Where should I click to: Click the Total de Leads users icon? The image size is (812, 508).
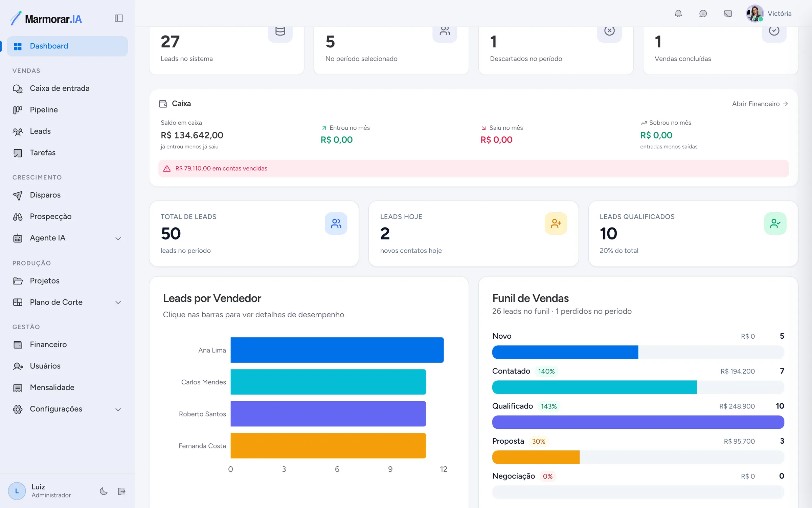tap(336, 224)
